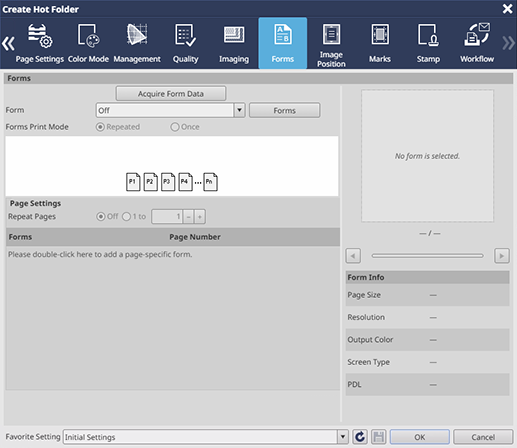Screen dimensions: 517x448
Task: Increase Repeat Pages value with plus
Action: coord(200,217)
